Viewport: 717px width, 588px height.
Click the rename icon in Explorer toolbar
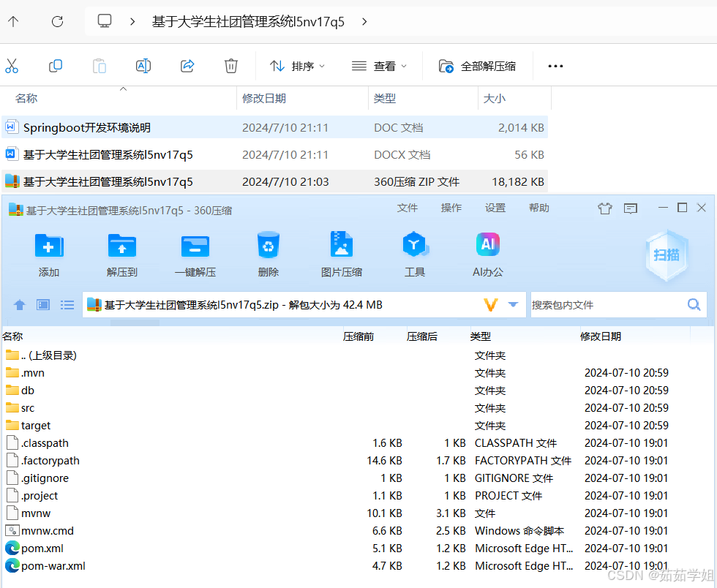(x=143, y=66)
